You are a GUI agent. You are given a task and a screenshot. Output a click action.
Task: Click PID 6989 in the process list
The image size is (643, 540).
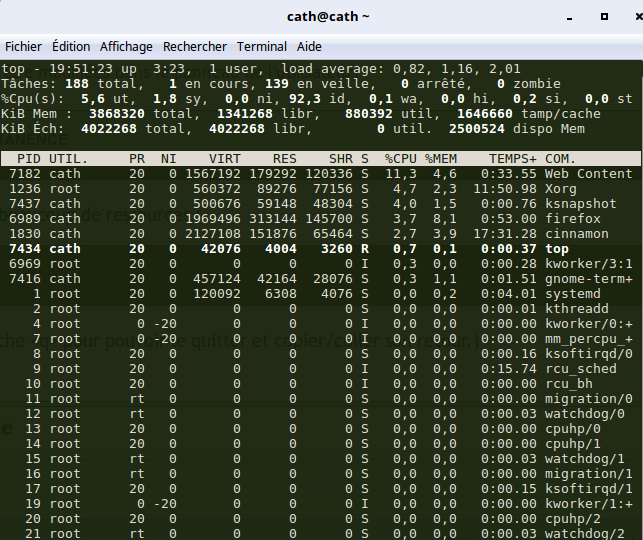(25, 219)
